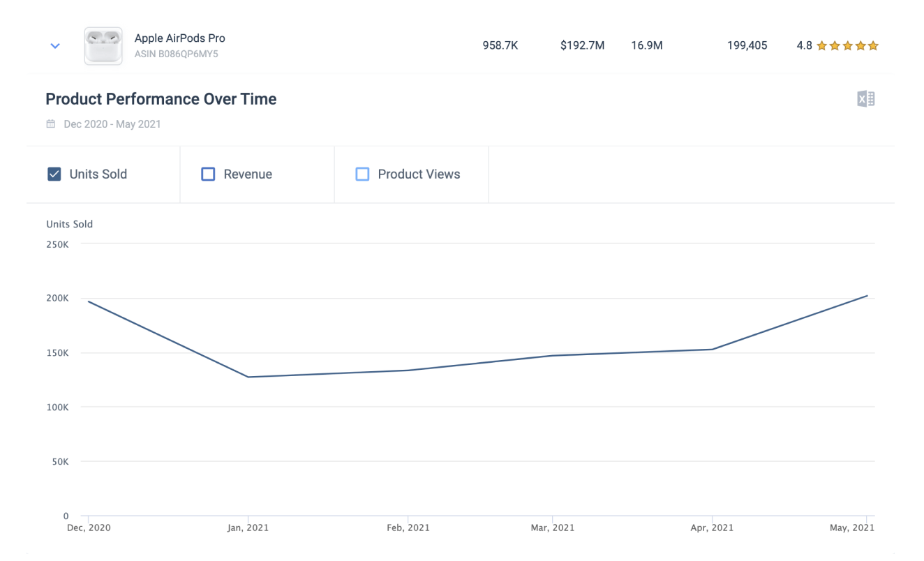Click the star rating icons

(x=847, y=46)
